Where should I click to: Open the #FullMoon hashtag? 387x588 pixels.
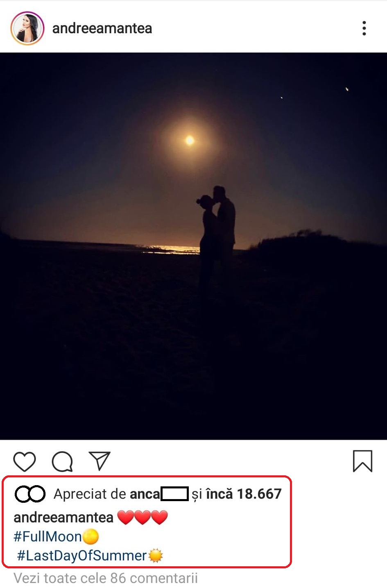[48, 536]
